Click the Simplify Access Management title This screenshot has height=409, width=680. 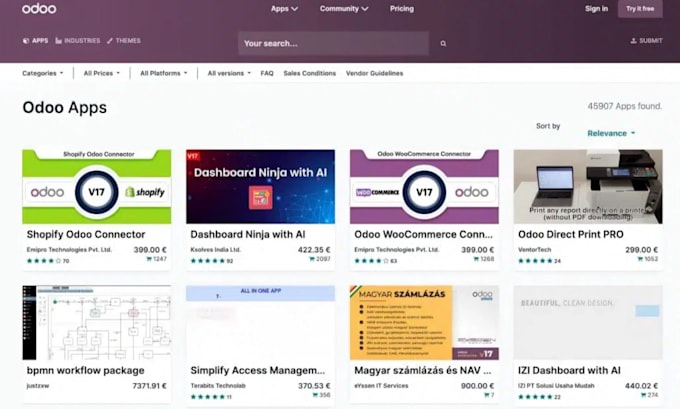(x=258, y=370)
